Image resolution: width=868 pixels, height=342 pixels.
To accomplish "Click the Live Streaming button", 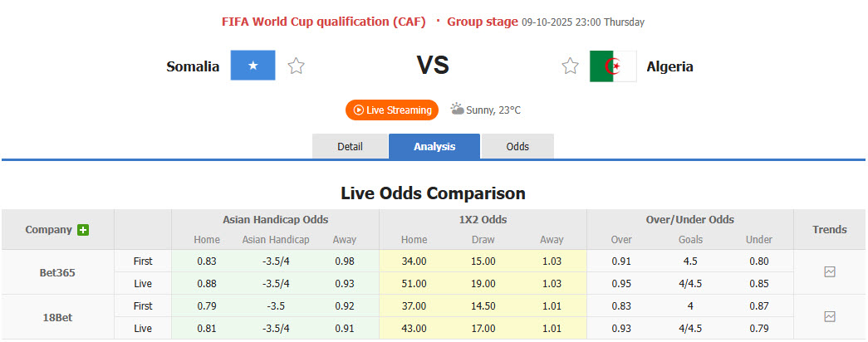I will pyautogui.click(x=392, y=110).
